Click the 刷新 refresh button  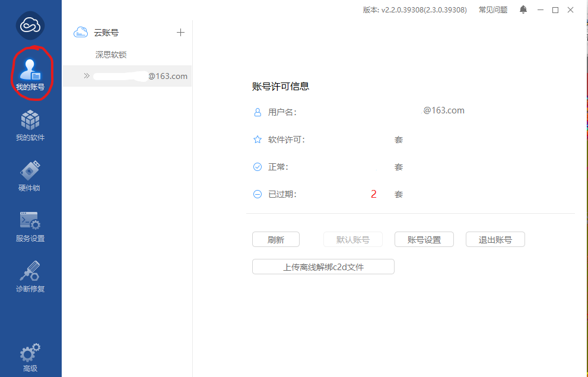[276, 240]
